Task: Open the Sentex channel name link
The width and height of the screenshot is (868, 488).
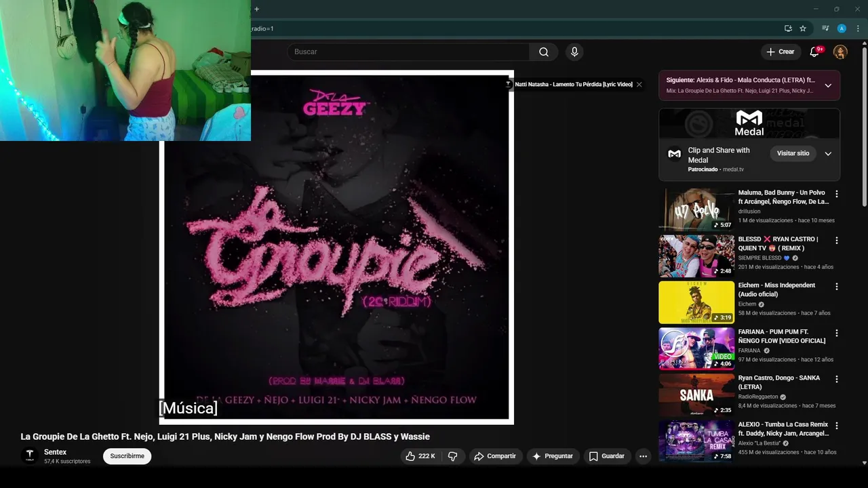Action: click(x=56, y=452)
